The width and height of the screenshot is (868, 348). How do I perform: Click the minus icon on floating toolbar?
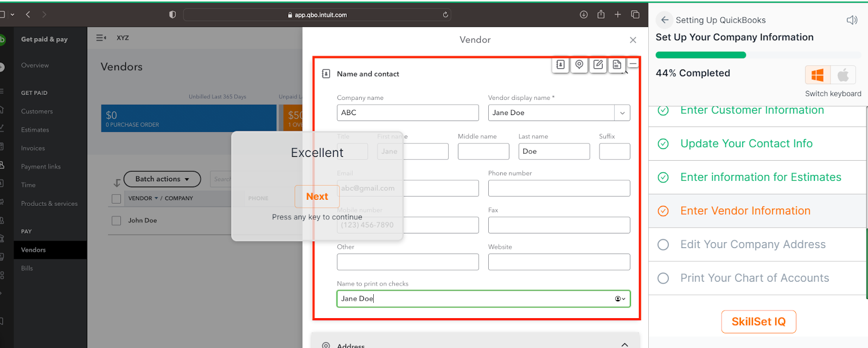633,64
